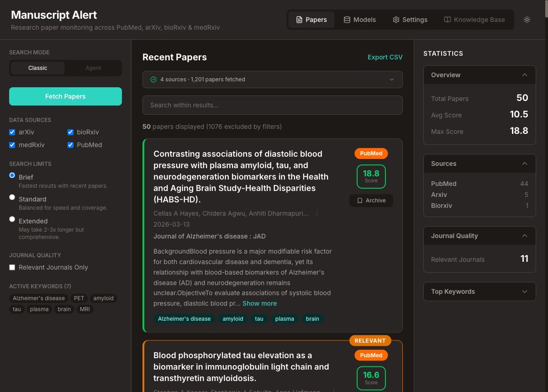Expand the sources fetched summary dropdown
The image size is (548, 392).
click(391, 79)
